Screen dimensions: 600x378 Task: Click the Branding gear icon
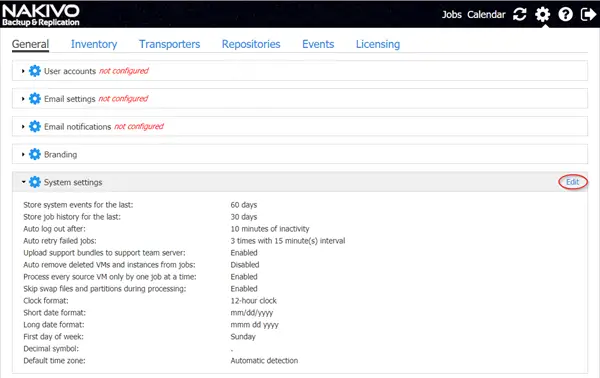tap(35, 154)
